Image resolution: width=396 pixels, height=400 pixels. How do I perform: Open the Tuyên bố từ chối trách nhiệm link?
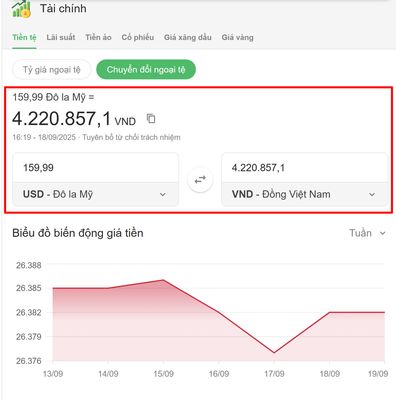click(x=131, y=137)
